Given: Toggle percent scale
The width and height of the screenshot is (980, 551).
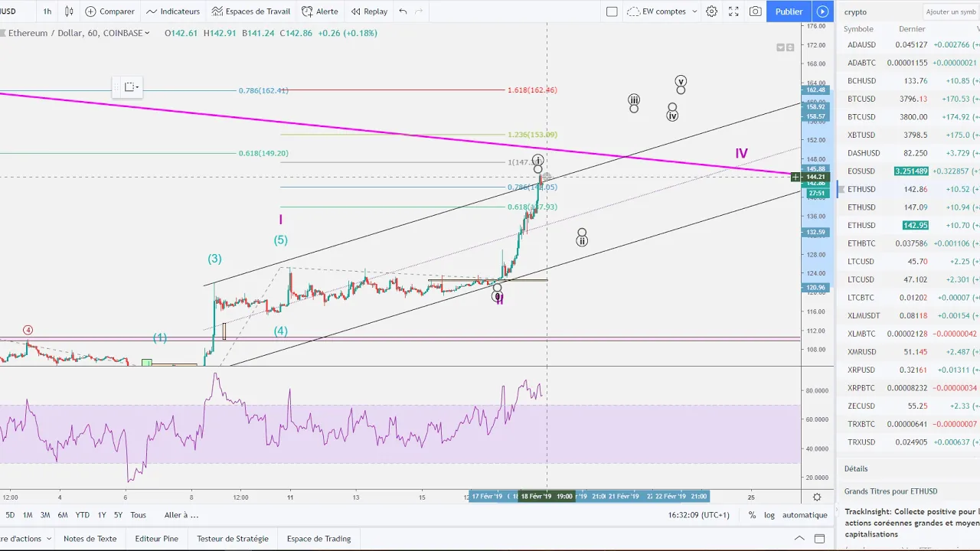Looking at the screenshot, I should (752, 515).
